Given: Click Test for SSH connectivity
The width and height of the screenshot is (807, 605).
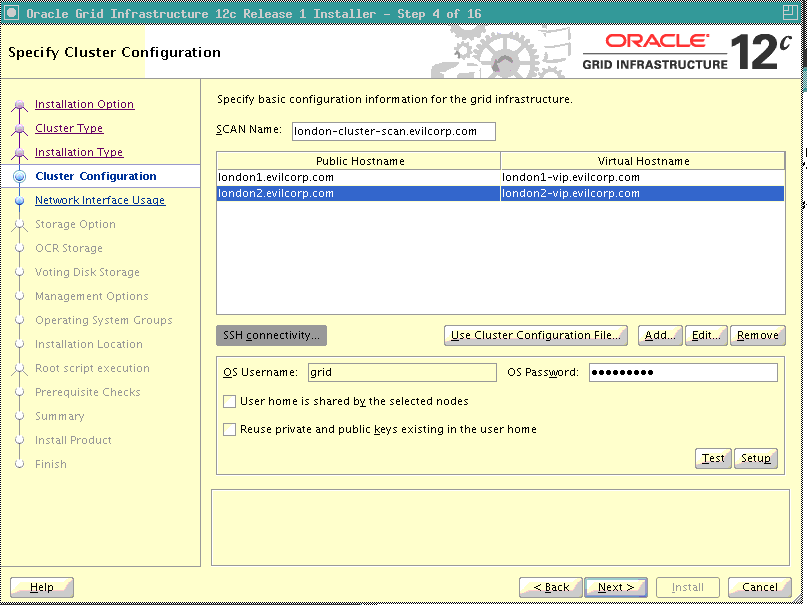Looking at the screenshot, I should pos(713,458).
